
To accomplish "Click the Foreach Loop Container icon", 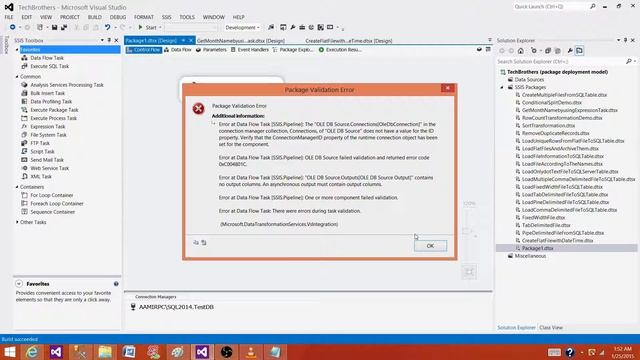I will point(24,203).
